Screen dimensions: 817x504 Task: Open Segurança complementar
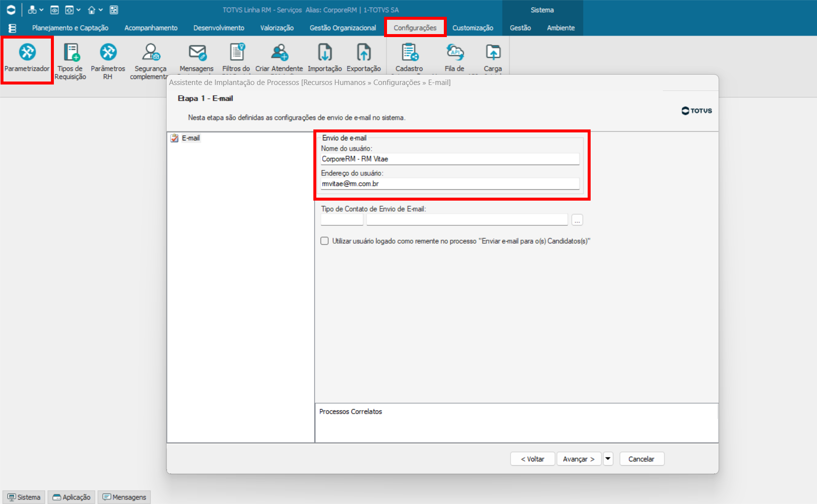(150, 61)
